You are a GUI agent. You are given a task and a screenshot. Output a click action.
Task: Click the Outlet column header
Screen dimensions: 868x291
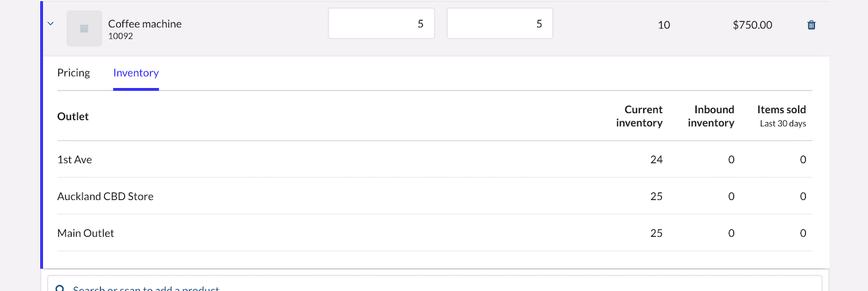click(x=73, y=117)
